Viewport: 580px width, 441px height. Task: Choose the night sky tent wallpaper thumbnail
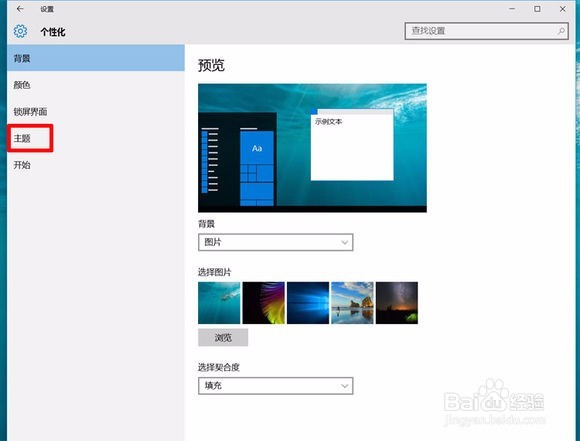397,303
